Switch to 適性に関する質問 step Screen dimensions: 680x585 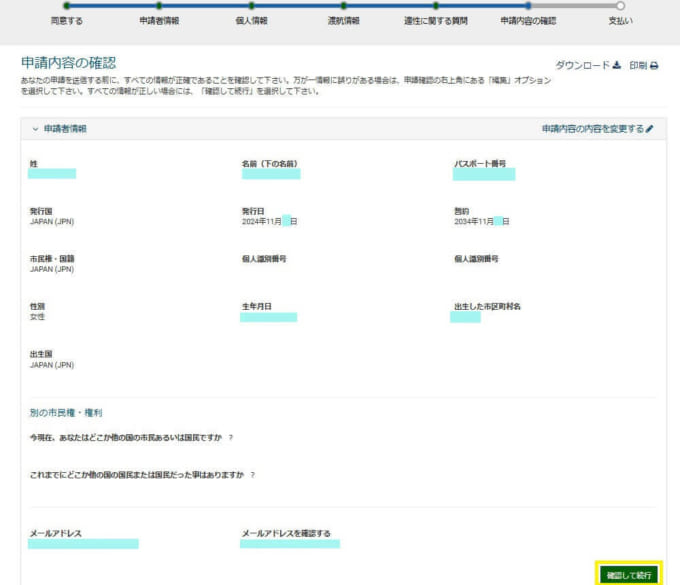pyautogui.click(x=435, y=6)
